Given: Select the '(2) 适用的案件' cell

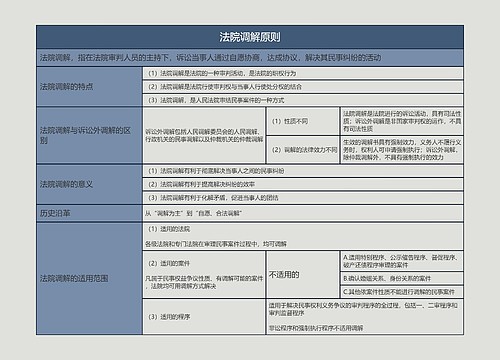Looking at the screenshot, I should [204, 275].
